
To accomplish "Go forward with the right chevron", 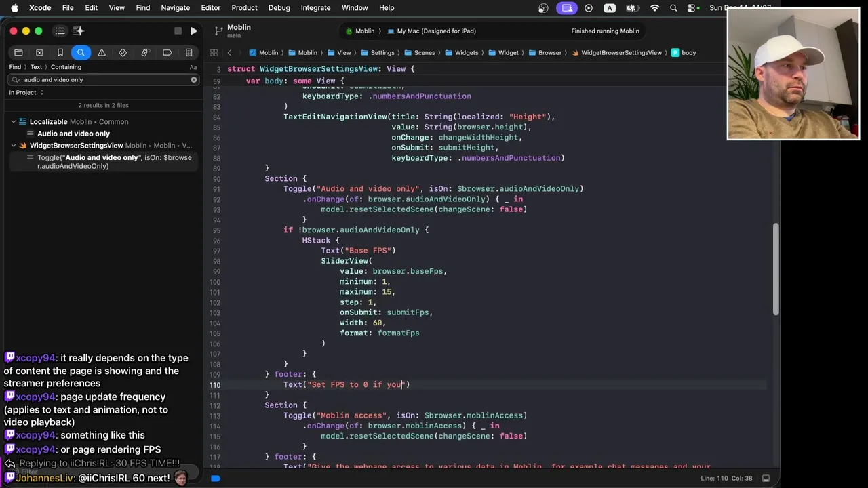I will click(241, 52).
